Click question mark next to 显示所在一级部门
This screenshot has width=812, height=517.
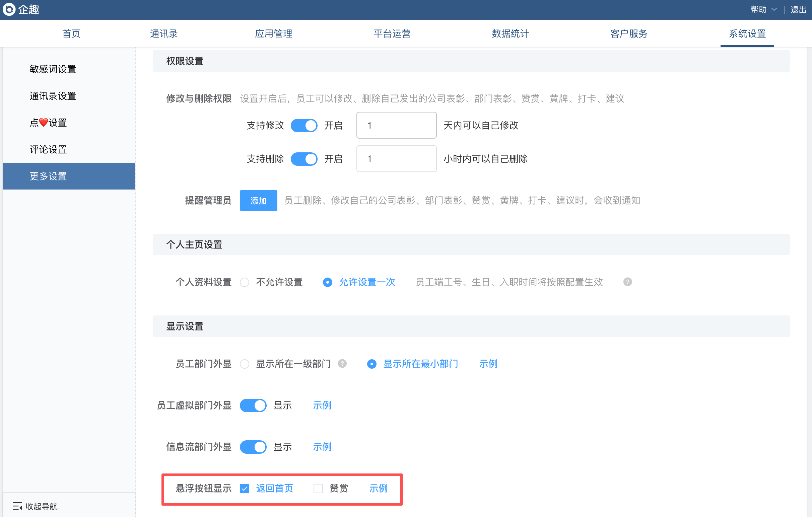(342, 364)
